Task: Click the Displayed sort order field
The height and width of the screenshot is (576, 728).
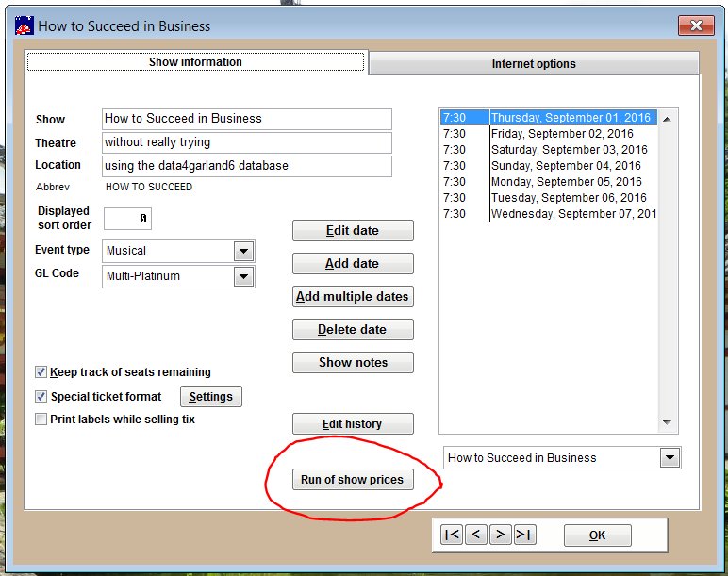Action: pos(127,218)
